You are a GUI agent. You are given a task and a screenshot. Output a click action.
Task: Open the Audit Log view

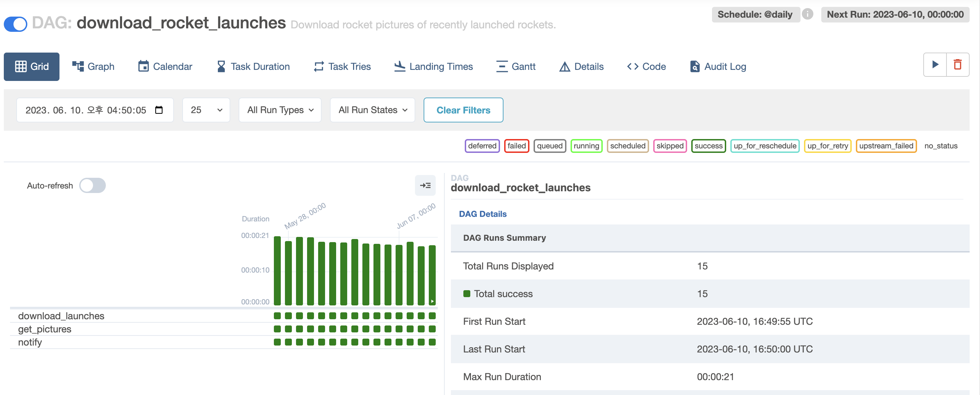coord(718,67)
